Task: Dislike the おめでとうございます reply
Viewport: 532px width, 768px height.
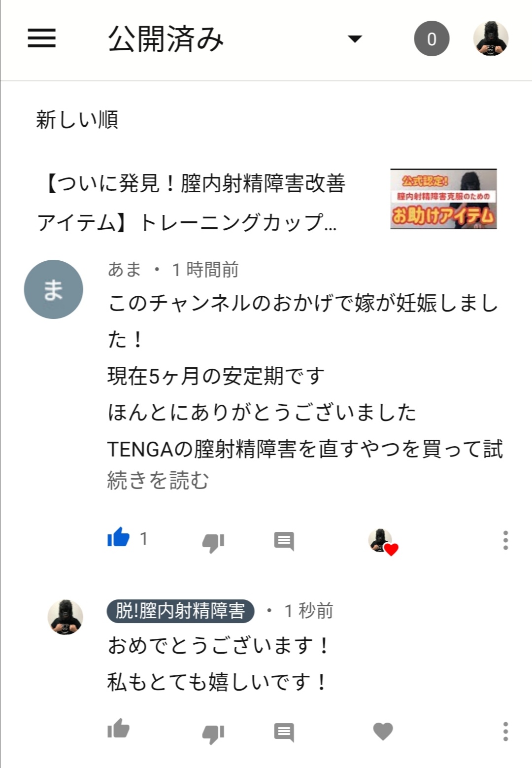Action: (213, 733)
